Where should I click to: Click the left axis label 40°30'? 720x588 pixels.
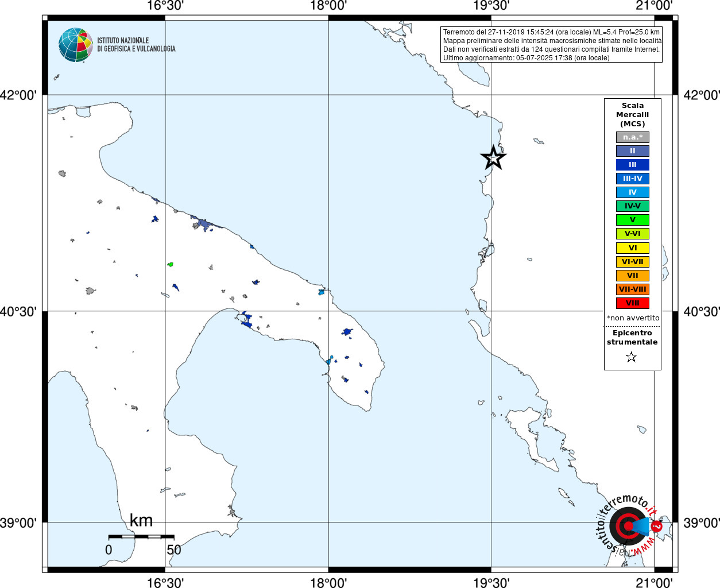19,311
